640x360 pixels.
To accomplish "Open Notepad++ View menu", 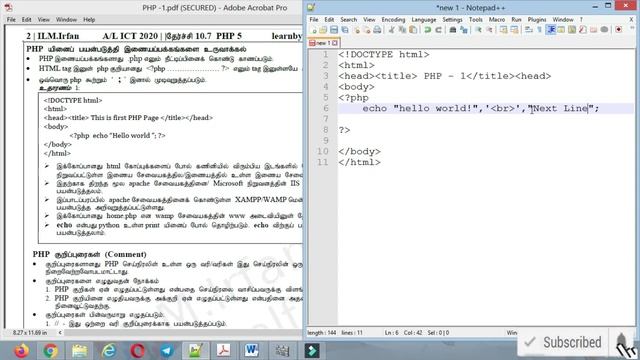I will click(x=369, y=20).
